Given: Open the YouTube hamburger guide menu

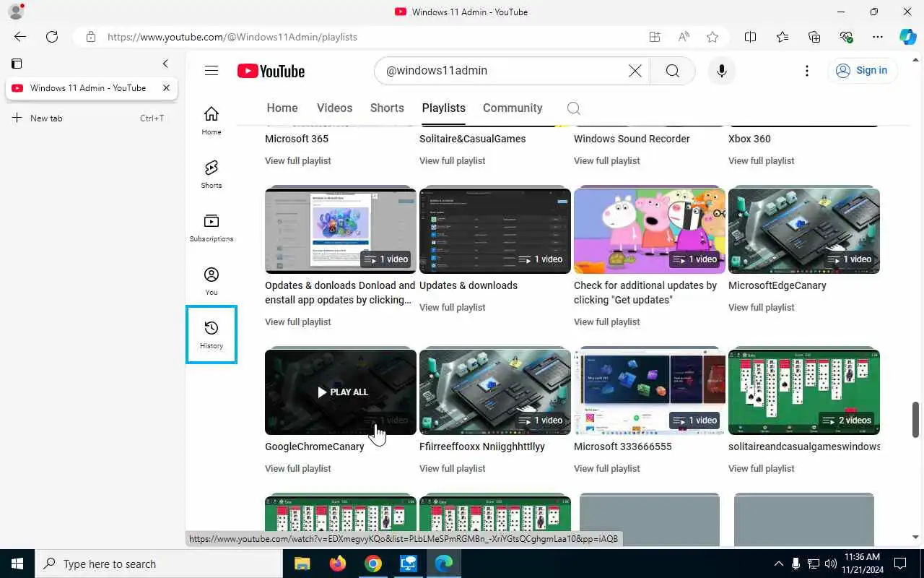Looking at the screenshot, I should (212, 71).
